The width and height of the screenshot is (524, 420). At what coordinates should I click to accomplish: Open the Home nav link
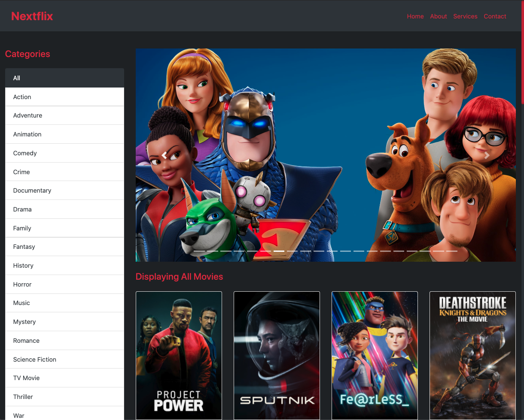415,16
